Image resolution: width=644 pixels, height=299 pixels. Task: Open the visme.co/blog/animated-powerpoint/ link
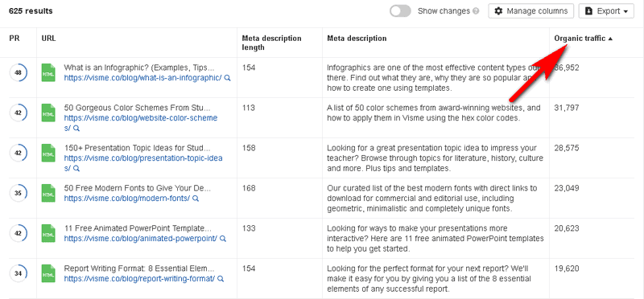tap(140, 239)
